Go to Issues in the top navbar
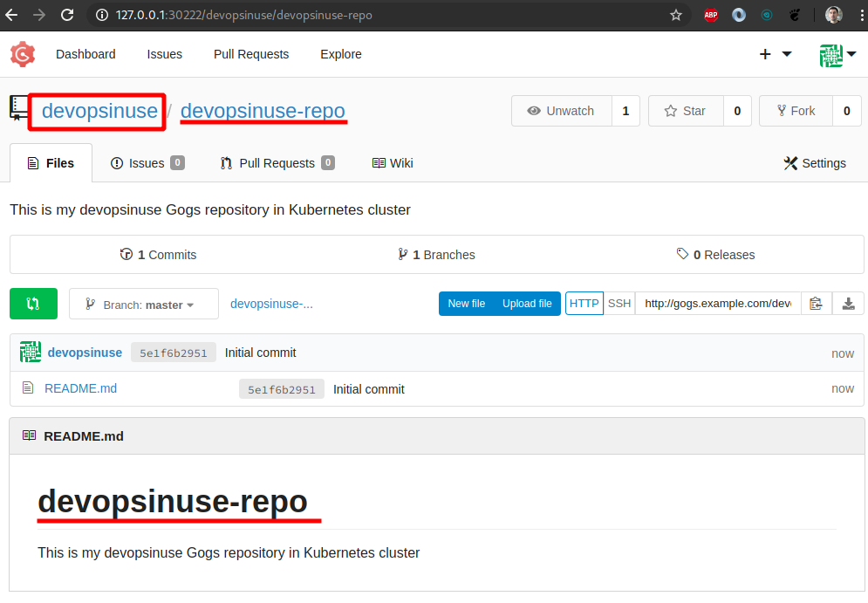The height and width of the screenshot is (603, 868). point(164,54)
